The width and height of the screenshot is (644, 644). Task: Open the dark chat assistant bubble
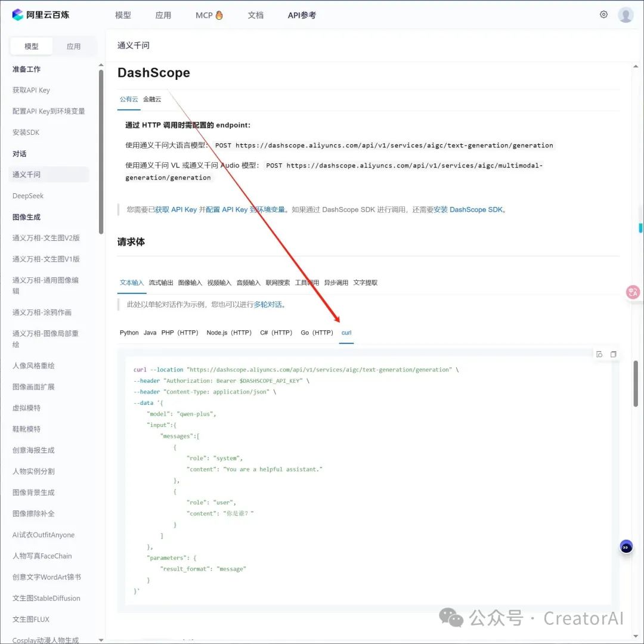[x=626, y=547]
